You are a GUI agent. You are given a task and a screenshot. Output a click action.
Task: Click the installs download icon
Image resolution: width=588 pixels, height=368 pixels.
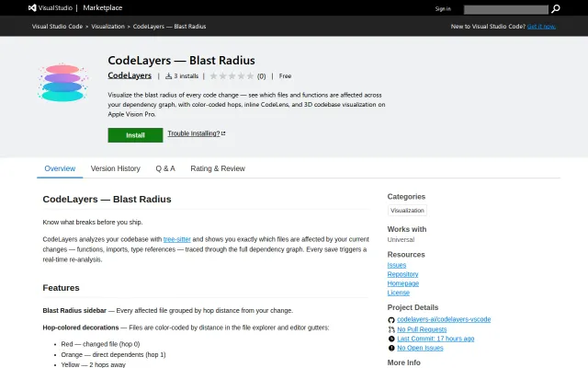169,75
